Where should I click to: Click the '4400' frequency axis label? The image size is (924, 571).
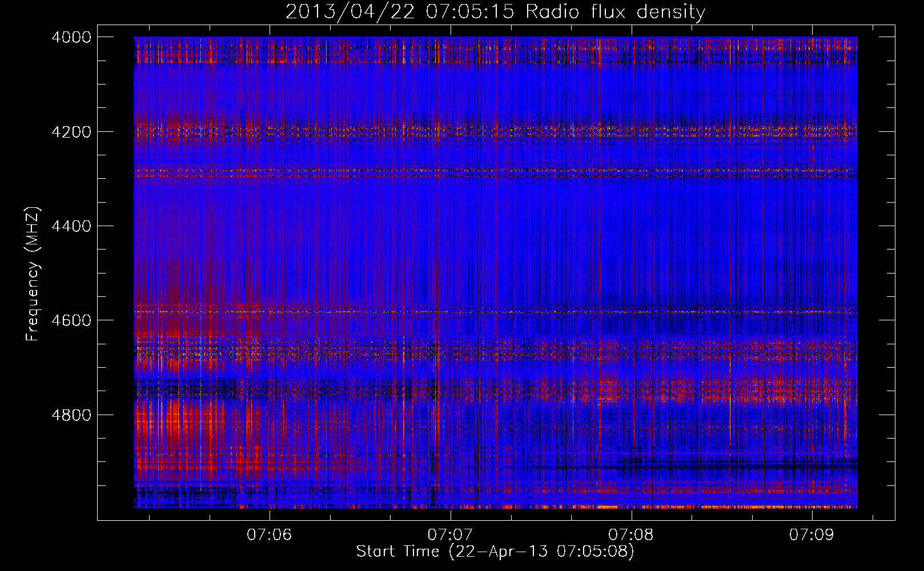coord(71,226)
